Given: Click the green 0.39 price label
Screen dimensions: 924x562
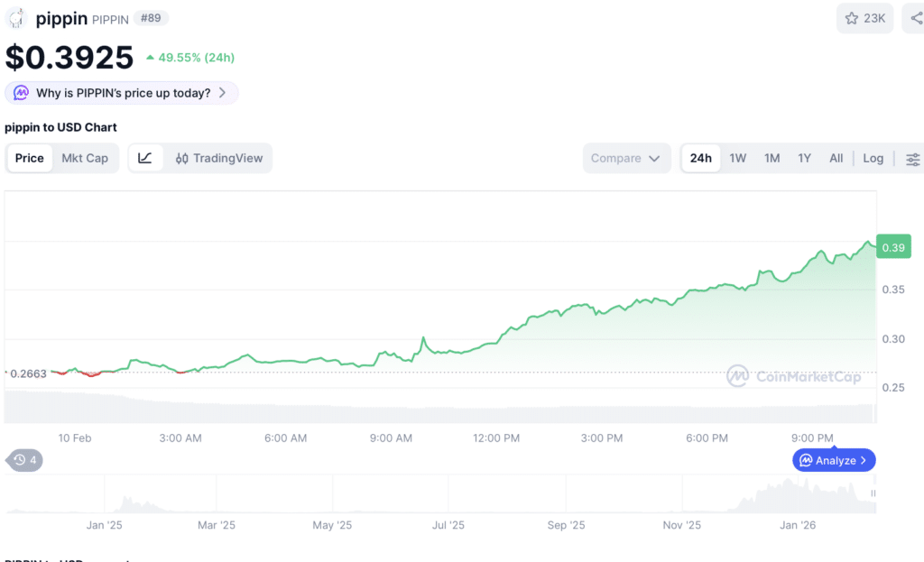Looking at the screenshot, I should tap(892, 245).
